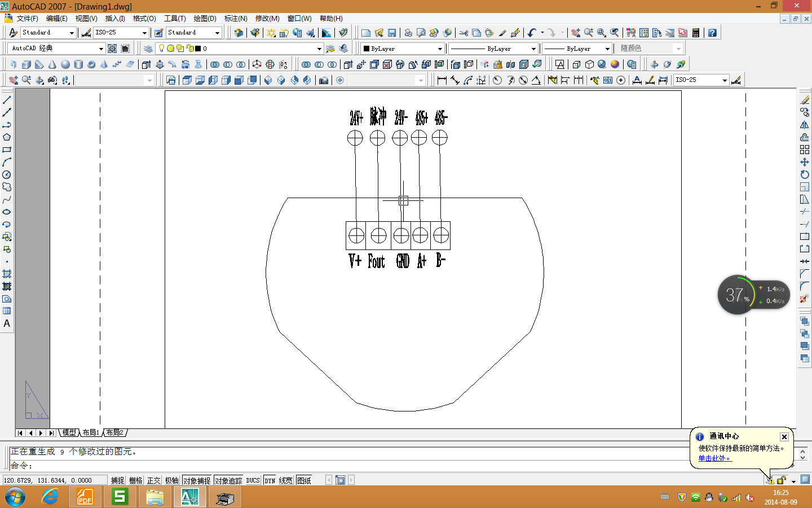Click the Windows Start button
This screenshot has height=508, width=812.
point(15,497)
